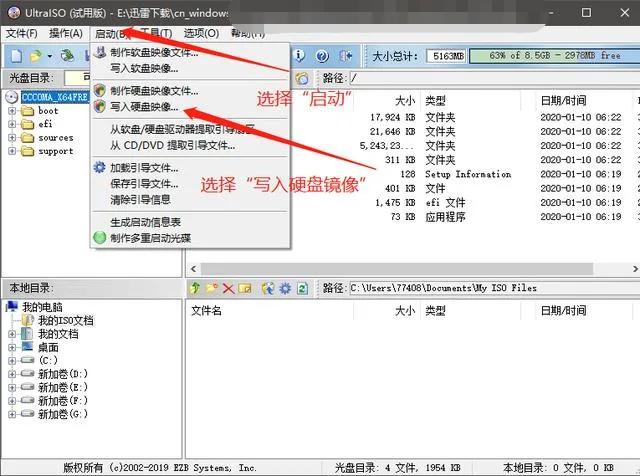Click the Exit door icon in toolbar
This screenshot has height=476, width=640.
(x=346, y=56)
